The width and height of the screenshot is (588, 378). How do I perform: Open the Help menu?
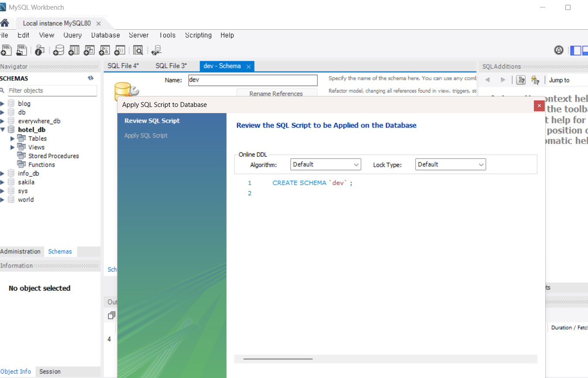(227, 35)
